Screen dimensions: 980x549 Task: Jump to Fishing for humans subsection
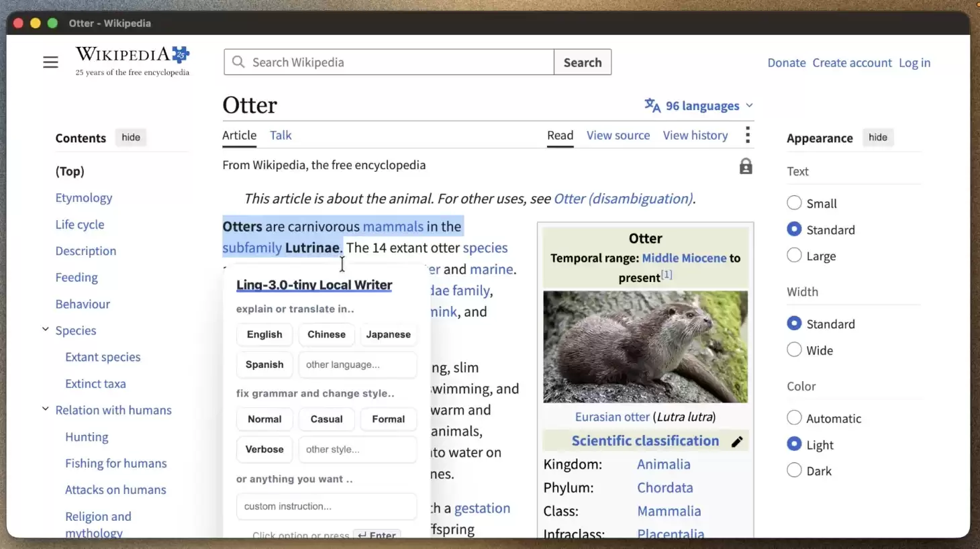(116, 463)
